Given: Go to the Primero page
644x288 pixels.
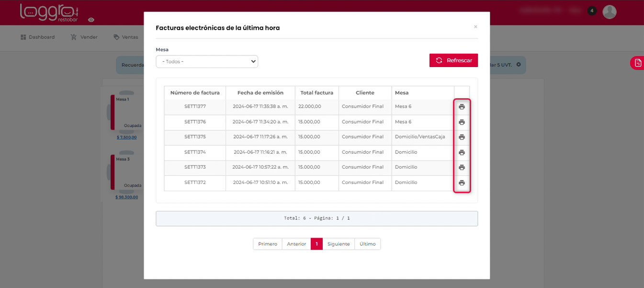Looking at the screenshot, I should click(x=268, y=244).
